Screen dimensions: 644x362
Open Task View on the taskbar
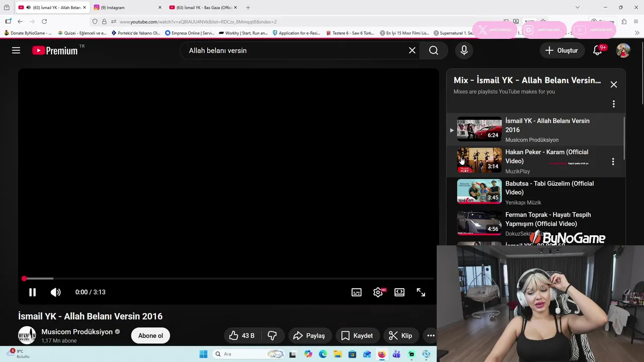point(293,354)
